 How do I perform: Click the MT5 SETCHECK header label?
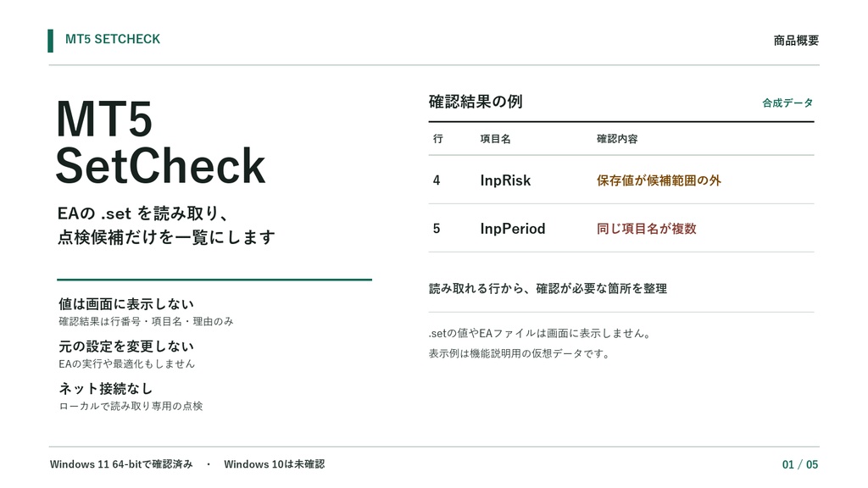[113, 39]
